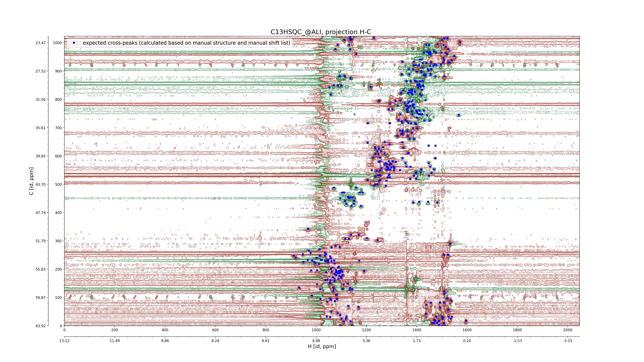Click the 63.92 ppm tick label

(x=40, y=326)
